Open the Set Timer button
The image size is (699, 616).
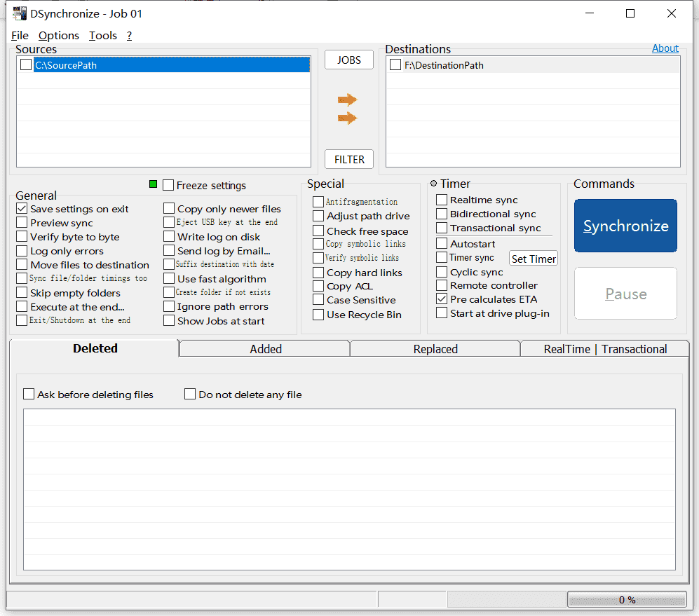point(534,259)
